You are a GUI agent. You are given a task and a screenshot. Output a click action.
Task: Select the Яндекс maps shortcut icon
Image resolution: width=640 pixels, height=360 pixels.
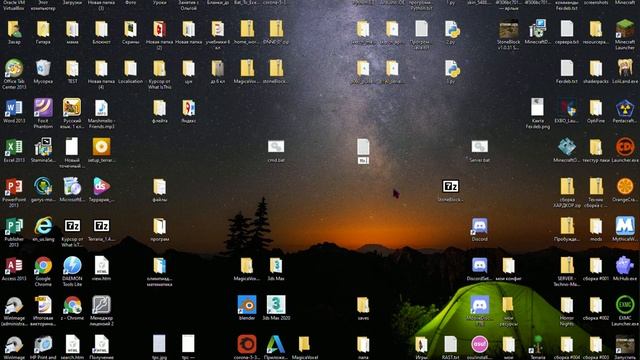pyautogui.click(x=188, y=109)
